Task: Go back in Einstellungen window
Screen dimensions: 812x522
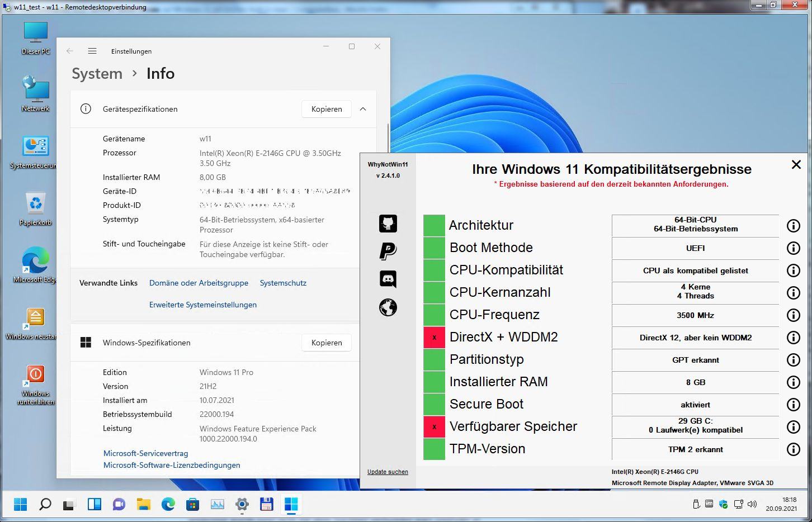Action: (x=70, y=51)
